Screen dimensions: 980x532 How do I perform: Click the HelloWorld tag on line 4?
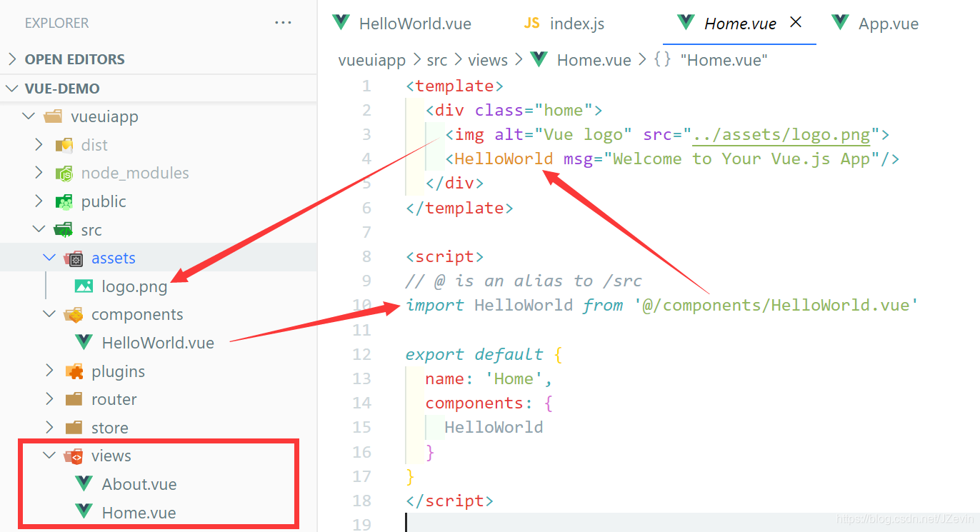coord(504,159)
